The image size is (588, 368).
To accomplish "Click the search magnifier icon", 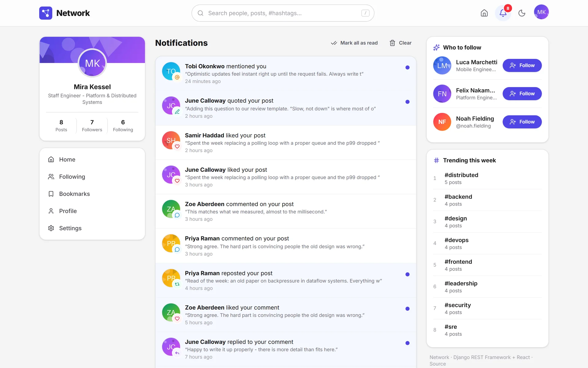I will 201,13.
